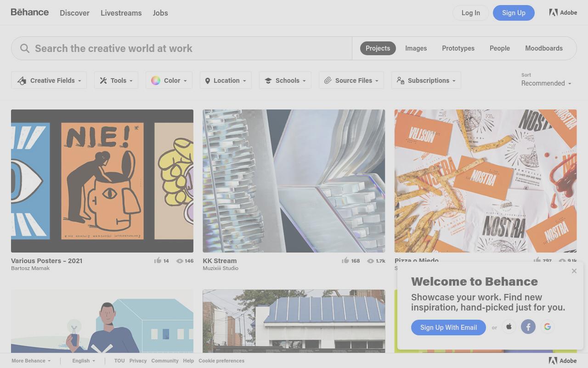Click the search the creative world input field

point(181,48)
